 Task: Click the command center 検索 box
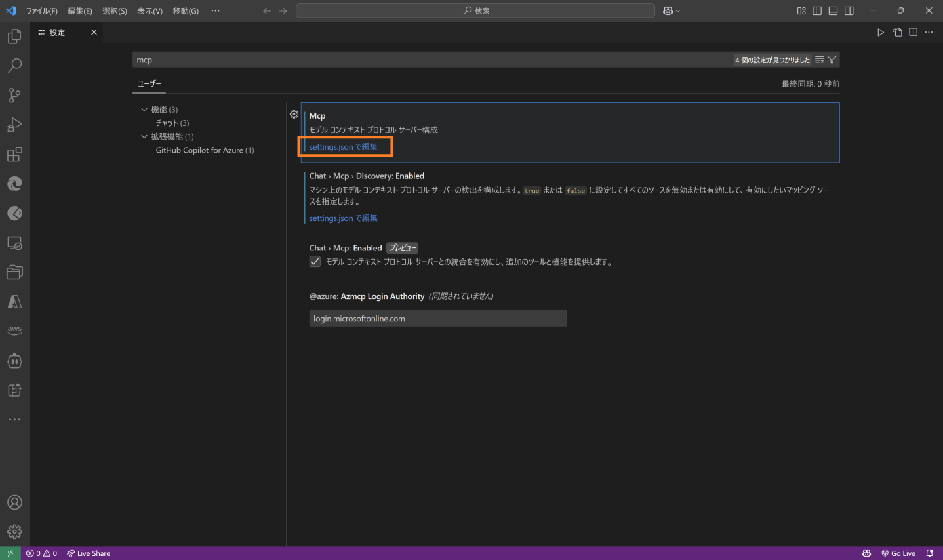click(475, 10)
